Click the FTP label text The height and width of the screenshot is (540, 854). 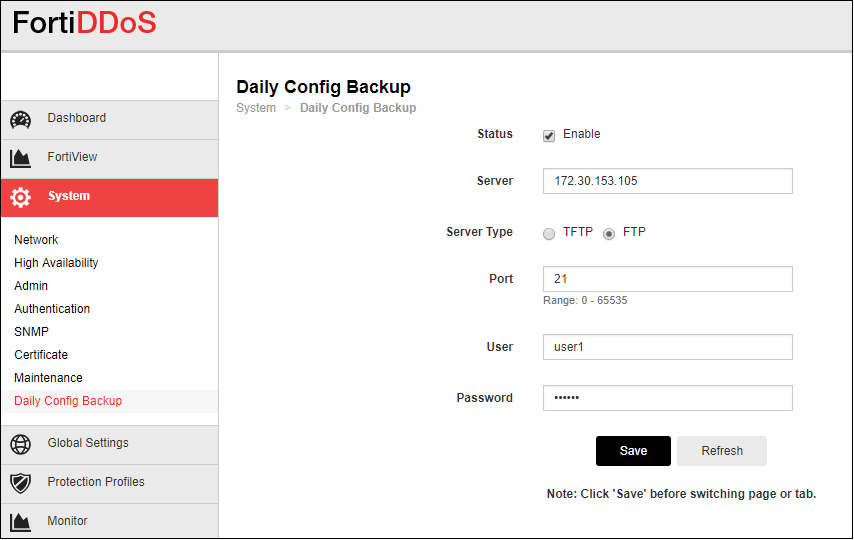click(x=634, y=232)
